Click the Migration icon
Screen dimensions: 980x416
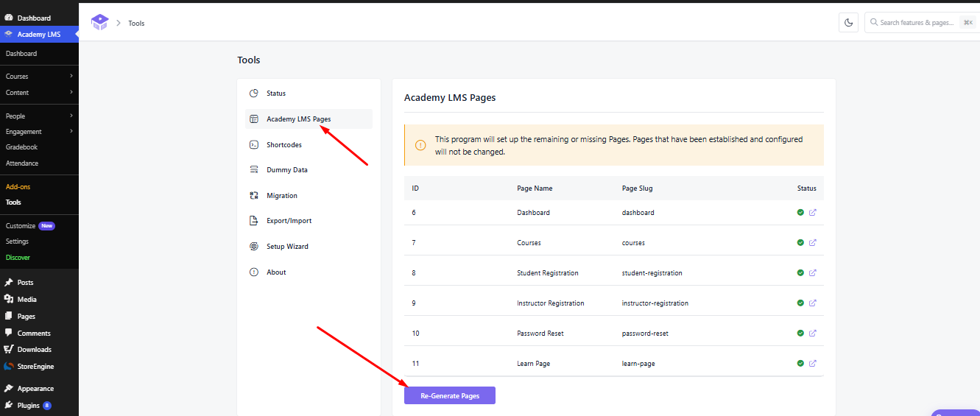254,196
